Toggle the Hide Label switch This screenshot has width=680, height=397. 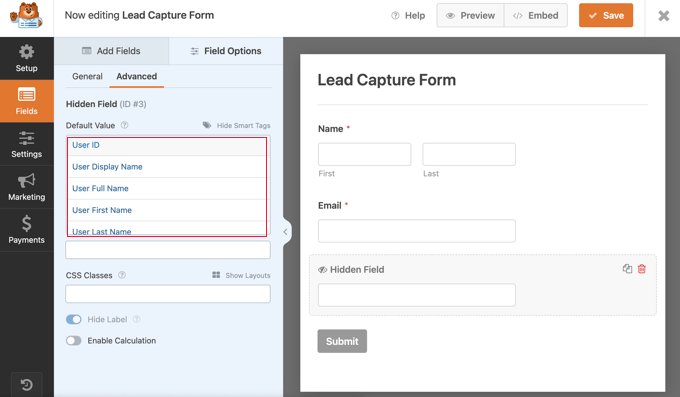(x=74, y=319)
